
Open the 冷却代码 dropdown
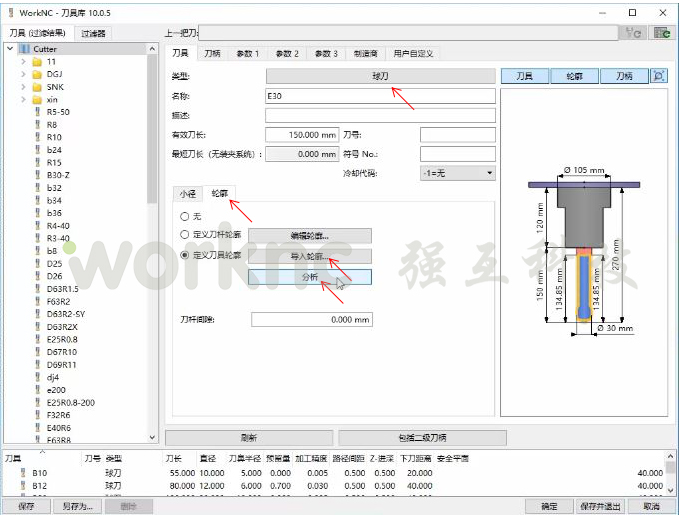458,173
